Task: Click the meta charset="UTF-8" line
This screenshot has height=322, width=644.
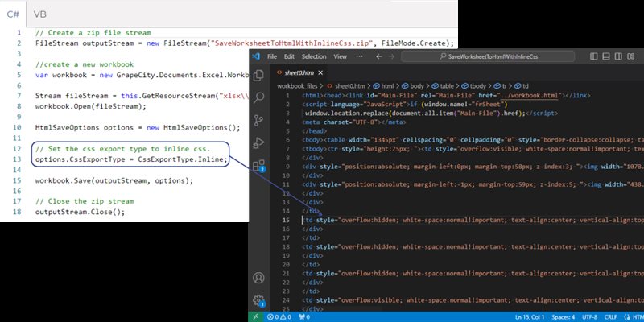Action: point(354,122)
